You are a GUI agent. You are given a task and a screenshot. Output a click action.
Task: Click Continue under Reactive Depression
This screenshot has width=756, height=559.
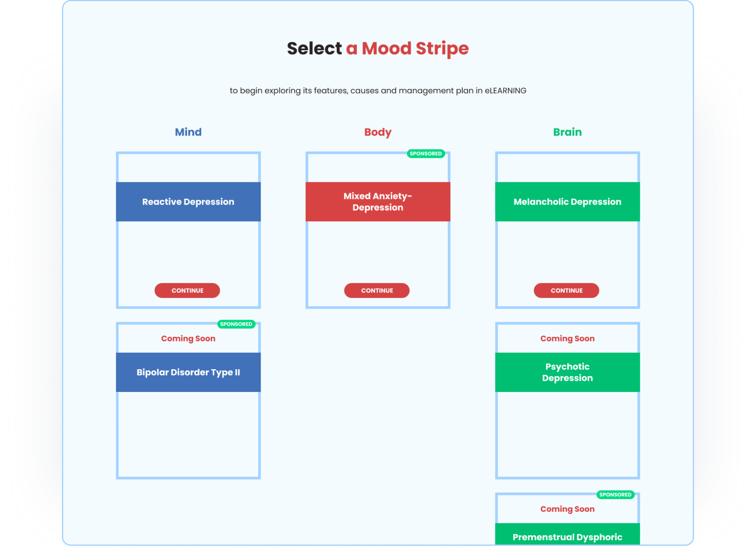tap(187, 290)
